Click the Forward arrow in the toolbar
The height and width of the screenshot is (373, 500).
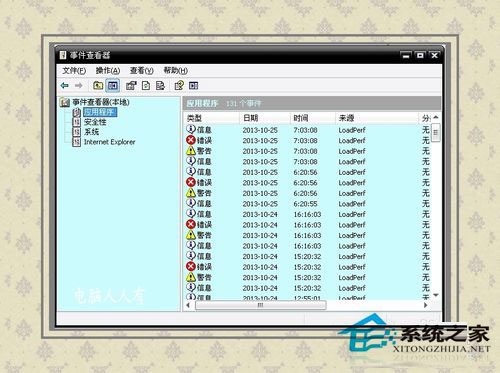point(79,86)
